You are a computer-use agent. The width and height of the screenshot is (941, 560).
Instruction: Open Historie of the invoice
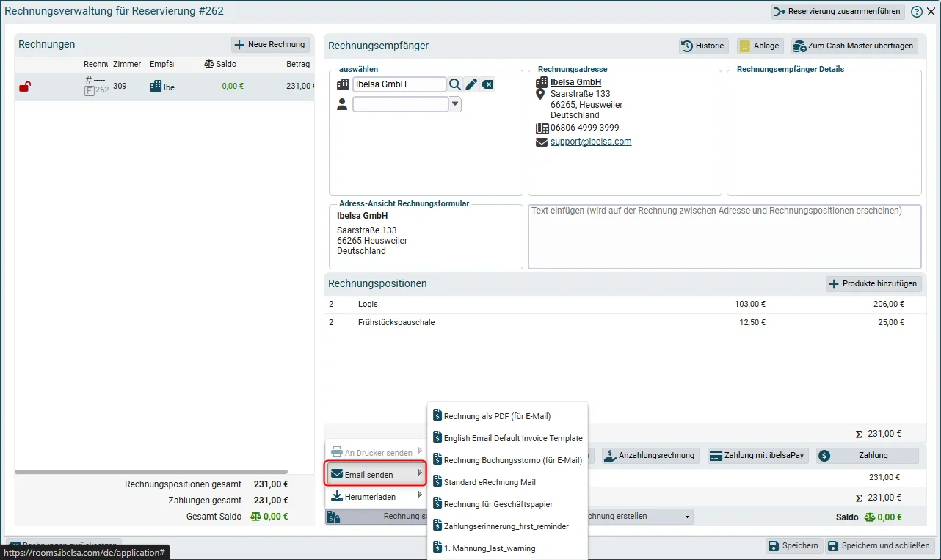coord(703,46)
